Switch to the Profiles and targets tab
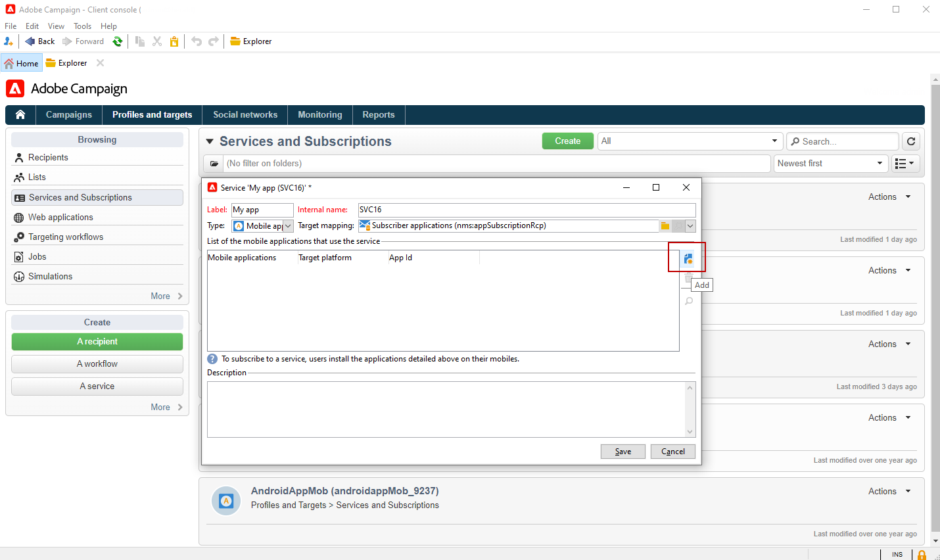 153,115
